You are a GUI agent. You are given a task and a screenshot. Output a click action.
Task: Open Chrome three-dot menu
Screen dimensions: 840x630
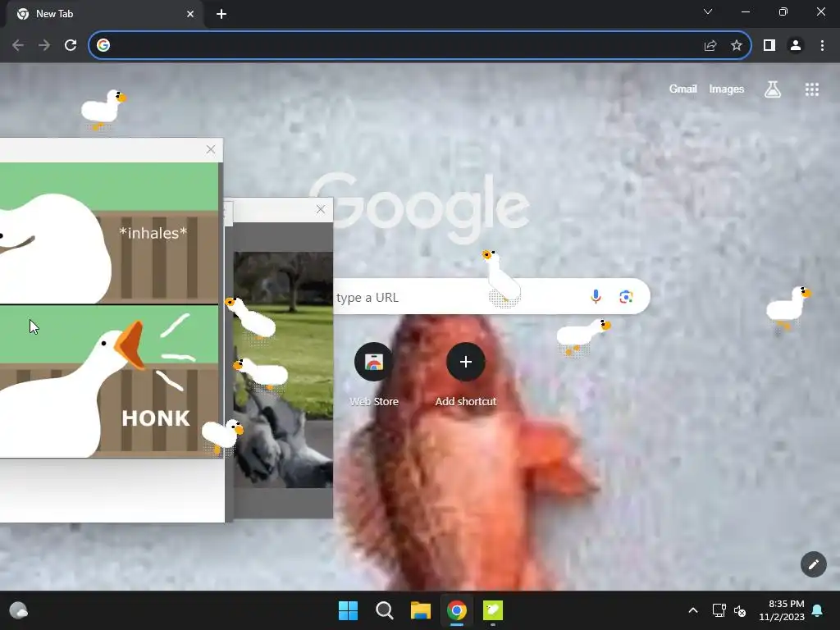822,46
